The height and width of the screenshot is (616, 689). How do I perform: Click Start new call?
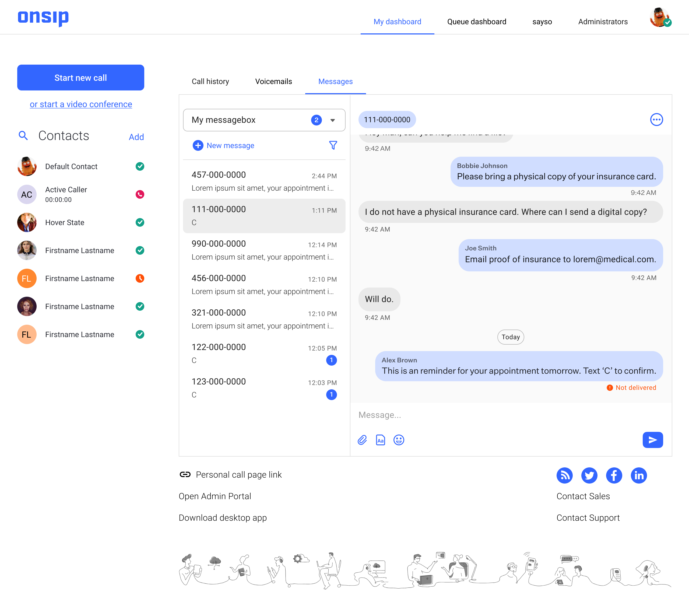click(80, 78)
